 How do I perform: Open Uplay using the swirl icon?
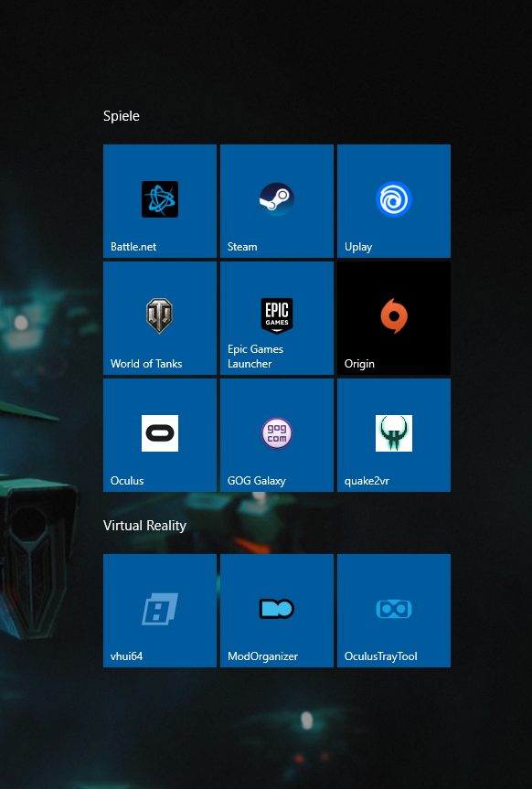tap(394, 199)
